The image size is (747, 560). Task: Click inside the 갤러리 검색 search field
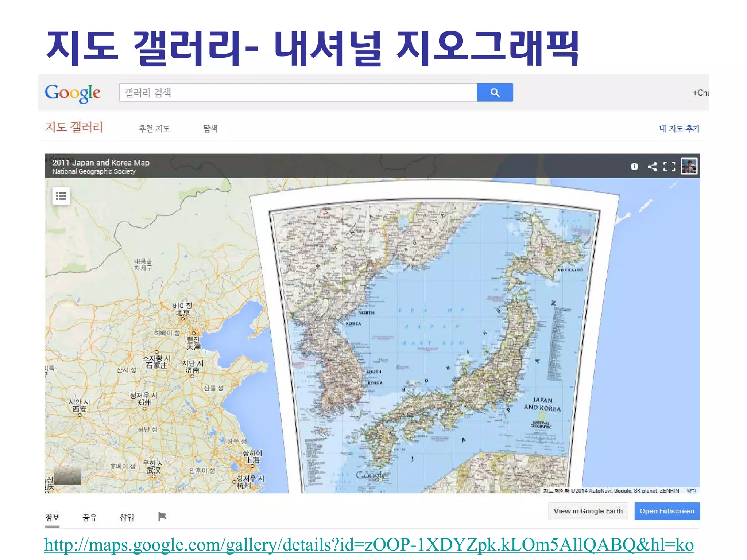click(297, 93)
